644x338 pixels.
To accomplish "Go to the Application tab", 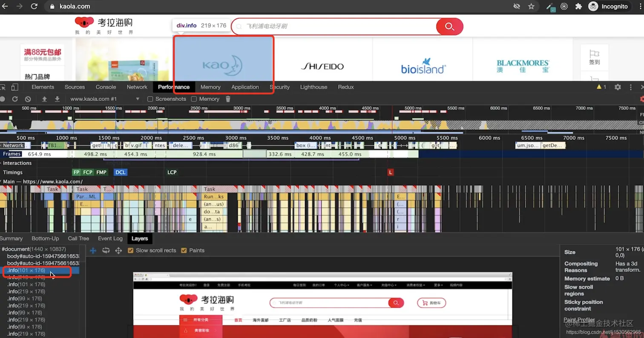I will [x=245, y=87].
